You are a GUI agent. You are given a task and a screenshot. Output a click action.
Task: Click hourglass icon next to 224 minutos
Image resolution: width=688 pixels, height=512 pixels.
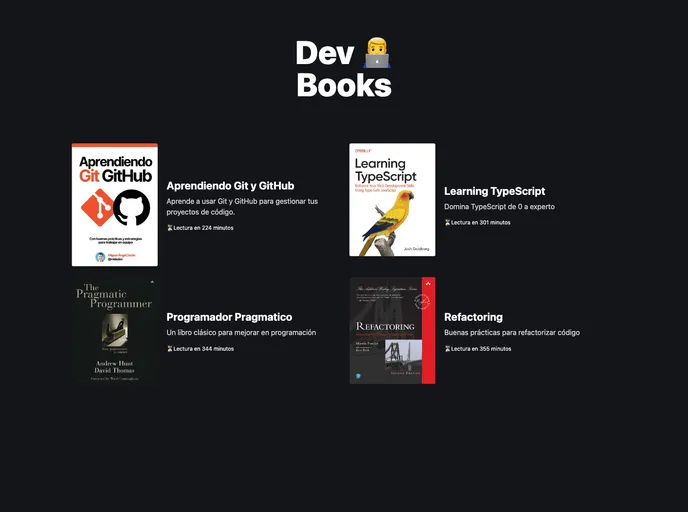(x=170, y=228)
